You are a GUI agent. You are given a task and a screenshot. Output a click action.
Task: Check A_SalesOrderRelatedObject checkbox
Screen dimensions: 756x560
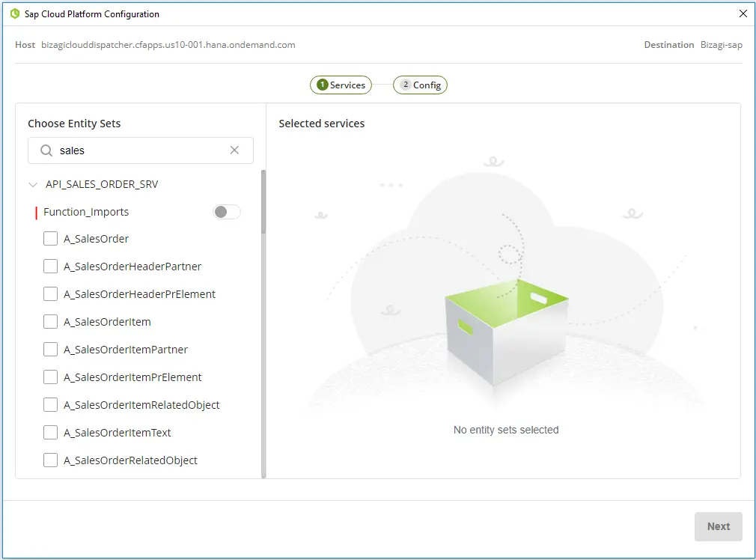coord(51,460)
